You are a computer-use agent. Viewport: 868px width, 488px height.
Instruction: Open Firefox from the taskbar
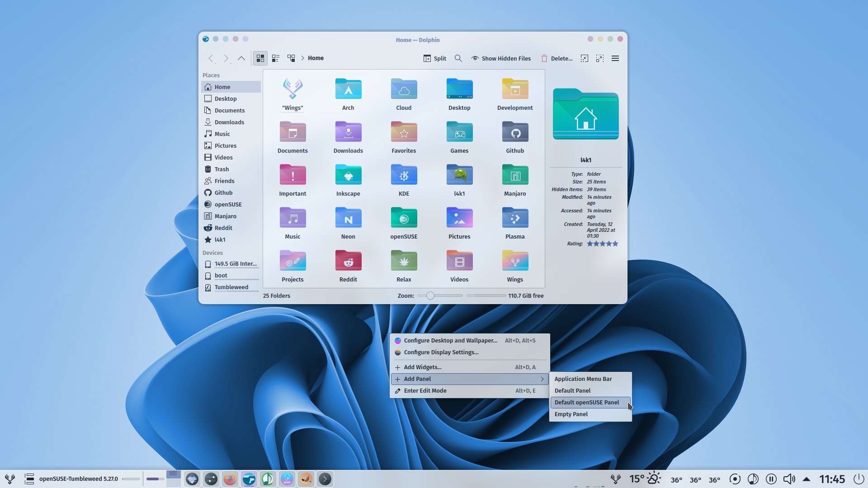coord(230,479)
